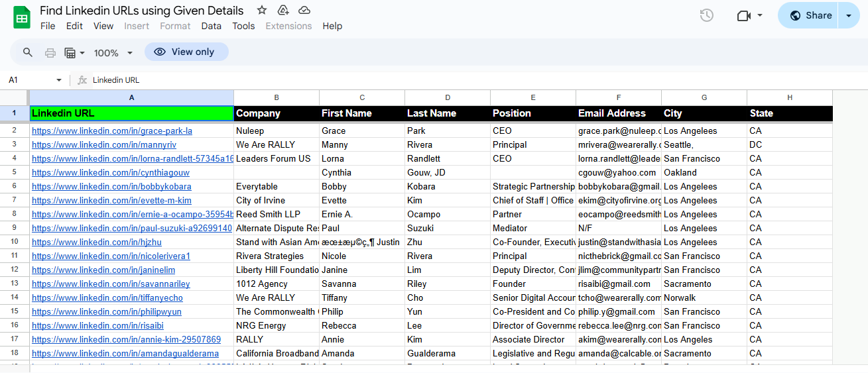Select the Email Address header cell
The width and height of the screenshot is (868, 373).
click(x=619, y=113)
